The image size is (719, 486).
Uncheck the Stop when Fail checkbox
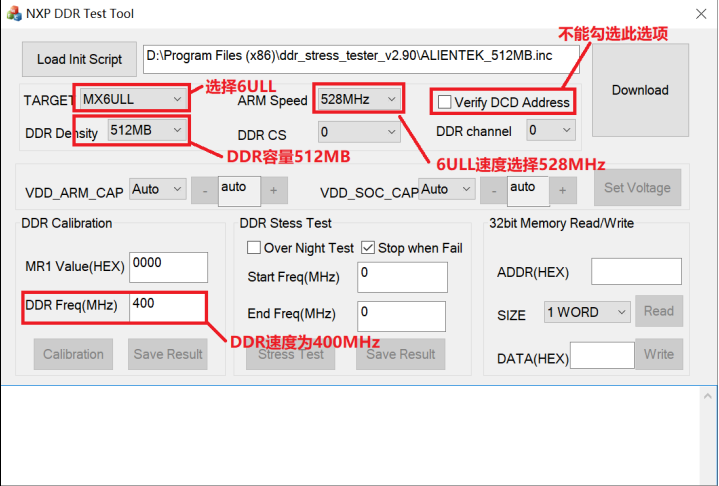click(x=368, y=248)
